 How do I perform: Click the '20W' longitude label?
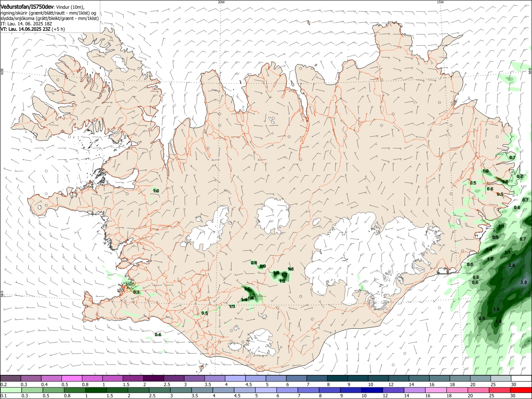(221, 2)
